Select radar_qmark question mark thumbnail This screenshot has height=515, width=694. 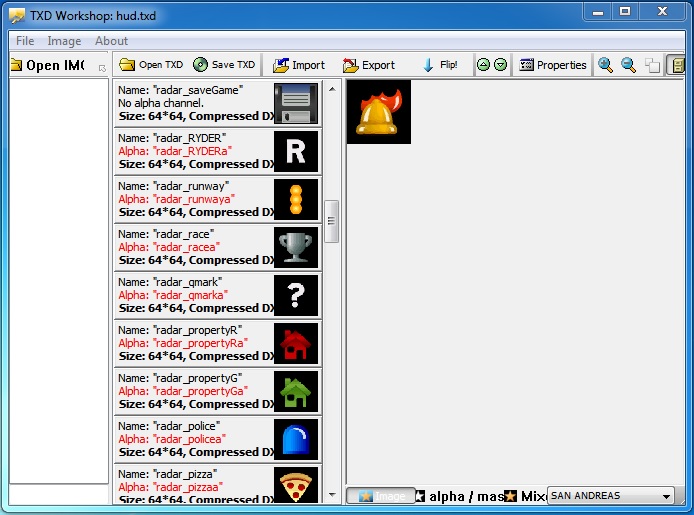tap(296, 296)
